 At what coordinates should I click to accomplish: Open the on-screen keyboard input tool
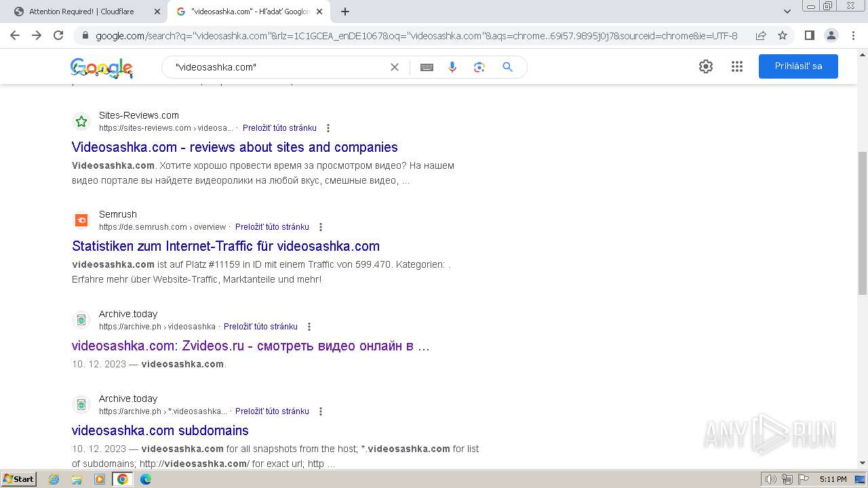(427, 67)
